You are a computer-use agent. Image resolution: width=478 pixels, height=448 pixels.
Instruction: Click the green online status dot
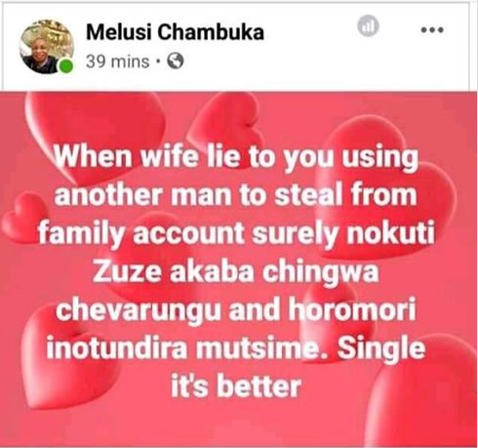pyautogui.click(x=66, y=66)
